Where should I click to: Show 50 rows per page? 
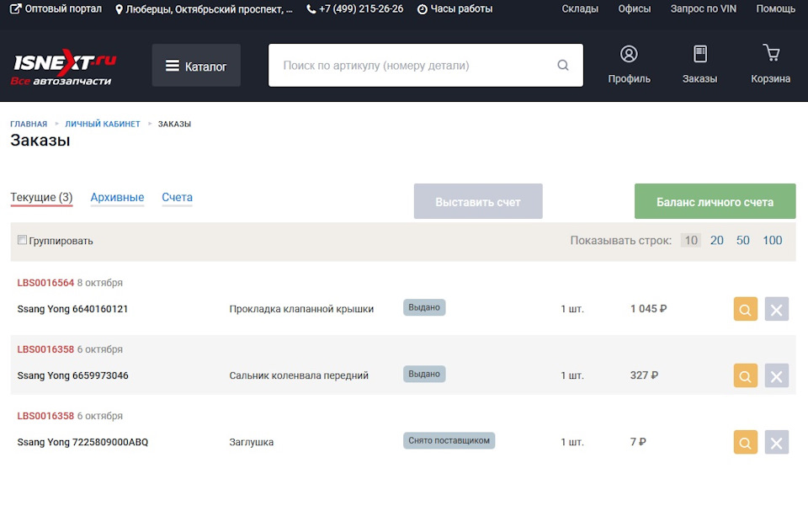tap(742, 240)
